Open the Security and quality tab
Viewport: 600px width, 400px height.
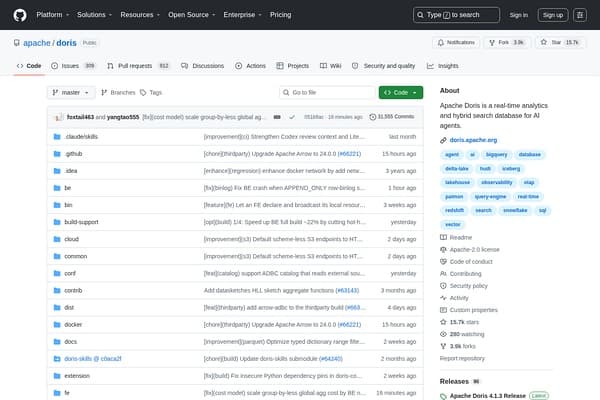(383, 66)
